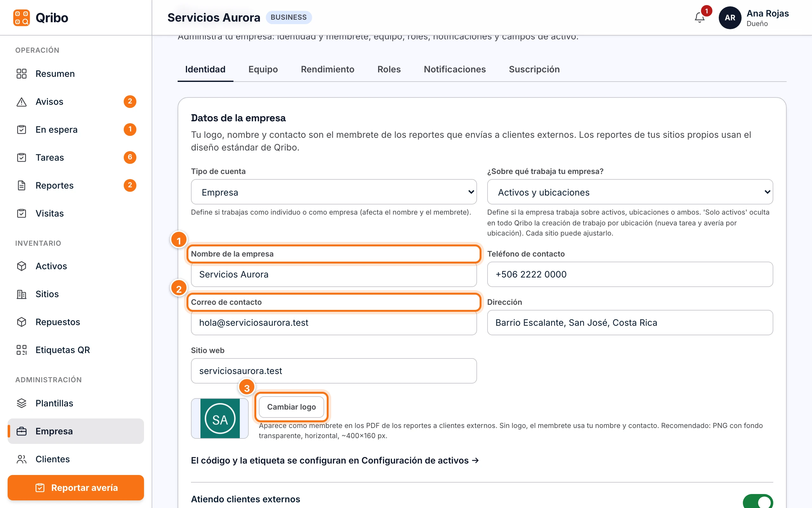Click the Dirección input field
The width and height of the screenshot is (812, 508).
(x=630, y=323)
